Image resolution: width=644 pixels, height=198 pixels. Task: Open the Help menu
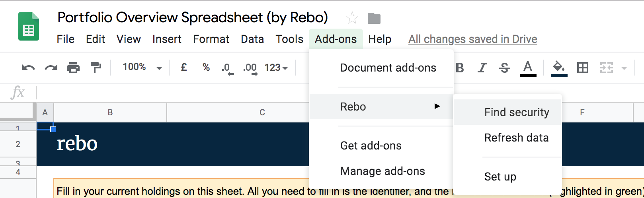[380, 39]
